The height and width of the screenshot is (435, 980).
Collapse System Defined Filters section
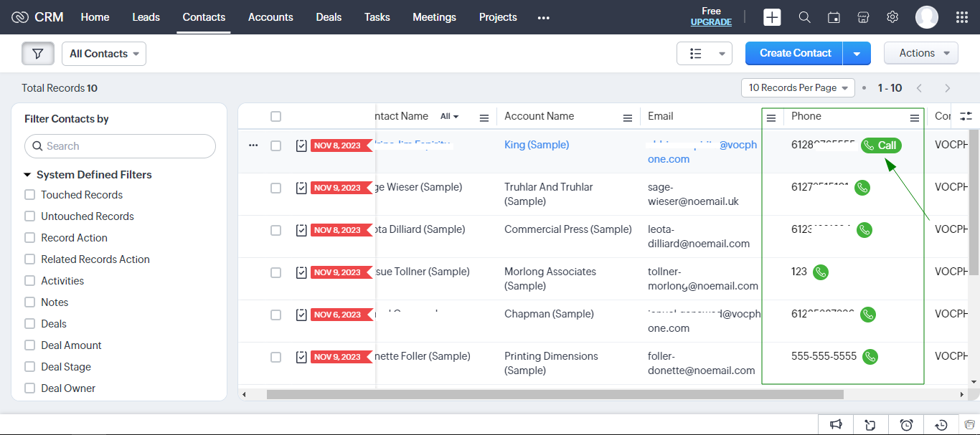[28, 175]
